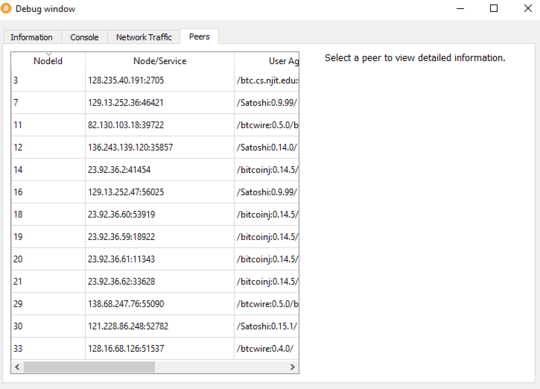Sort peers by NodeId column header

point(48,61)
